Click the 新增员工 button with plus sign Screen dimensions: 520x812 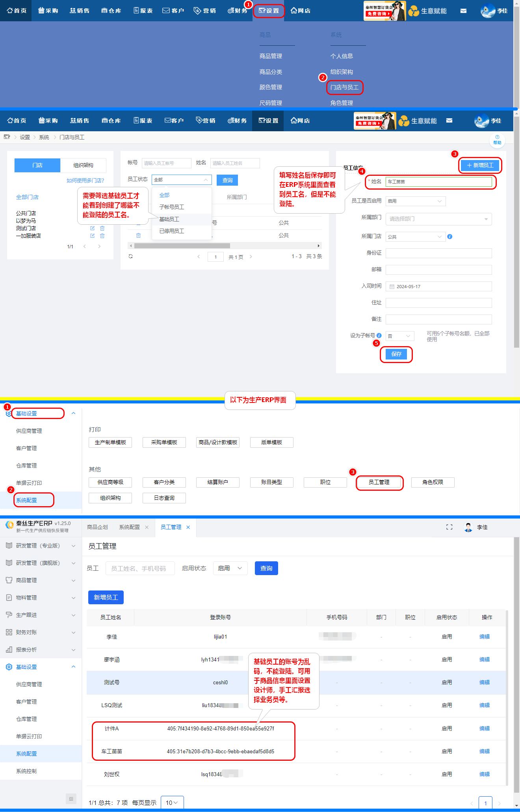(480, 165)
